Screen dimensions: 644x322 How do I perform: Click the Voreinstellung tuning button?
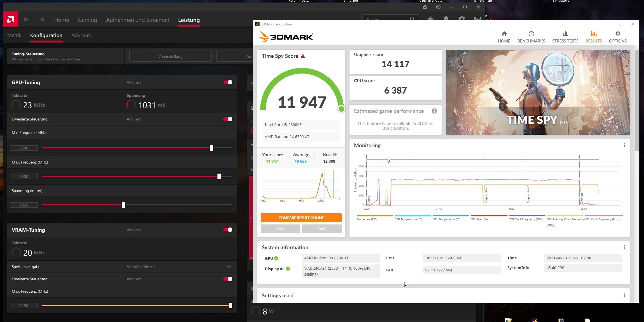170,56
